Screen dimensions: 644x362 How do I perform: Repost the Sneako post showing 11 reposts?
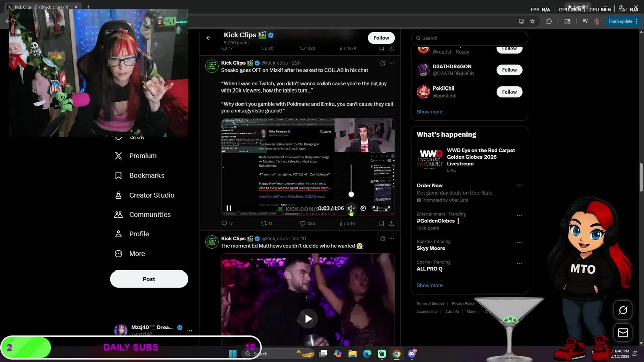(x=266, y=223)
